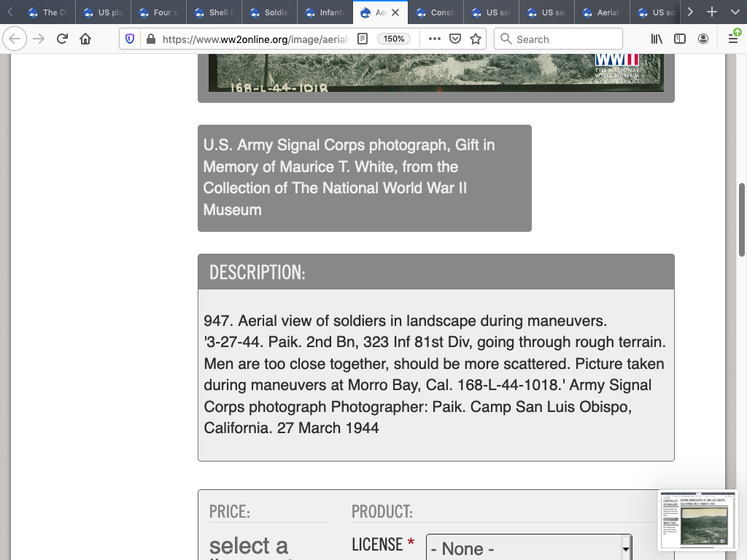The width and height of the screenshot is (747, 560).
Task: Toggle reader view for this page
Action: coord(363,39)
